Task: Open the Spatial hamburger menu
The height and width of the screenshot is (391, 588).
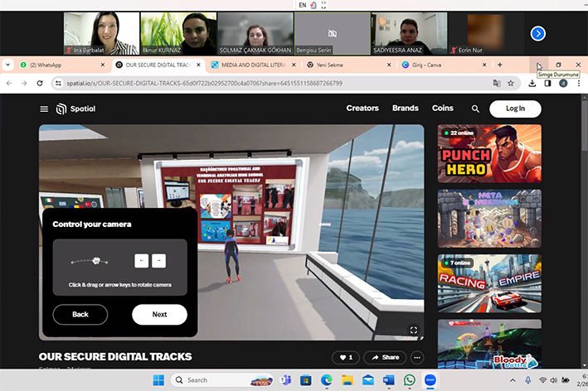Action: coord(44,109)
